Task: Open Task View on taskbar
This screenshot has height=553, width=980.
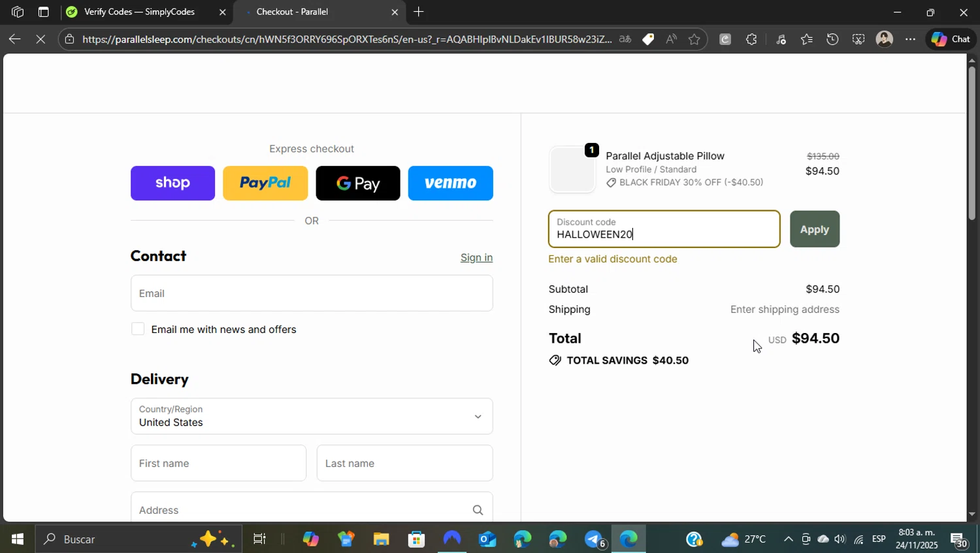Action: pyautogui.click(x=259, y=539)
